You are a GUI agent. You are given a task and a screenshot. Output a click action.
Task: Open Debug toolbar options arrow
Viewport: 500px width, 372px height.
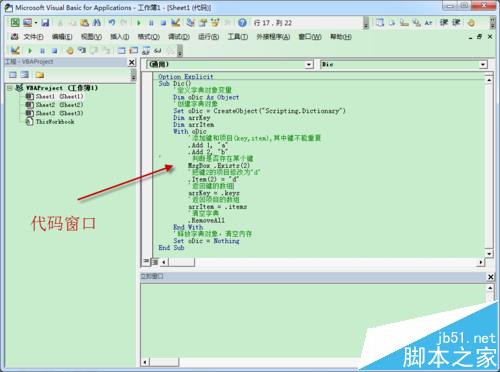180,51
